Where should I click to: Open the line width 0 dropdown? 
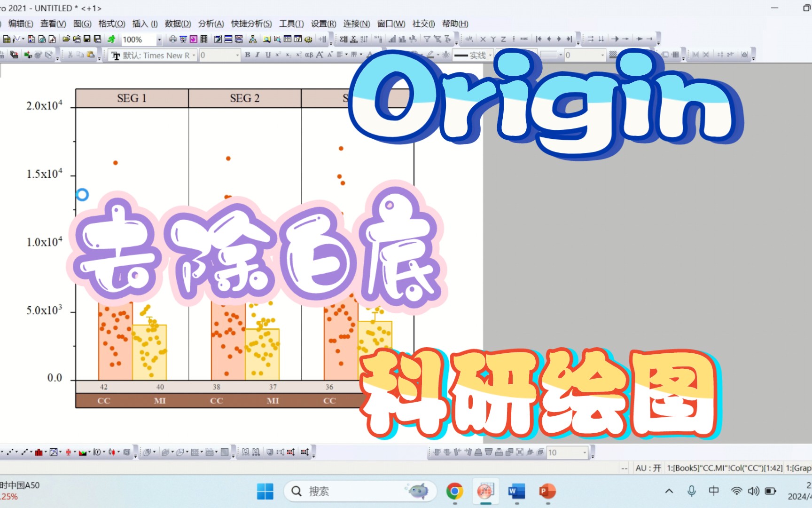coord(602,55)
